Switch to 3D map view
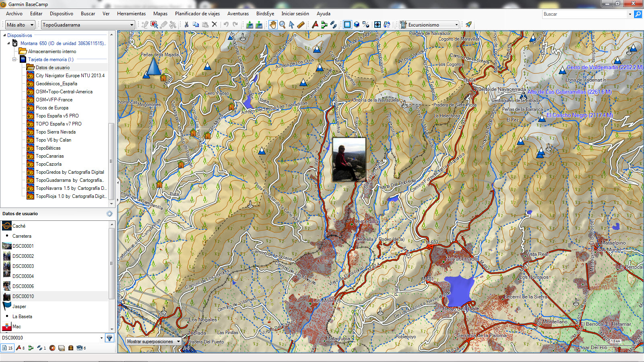The height and width of the screenshot is (362, 644). [x=356, y=25]
